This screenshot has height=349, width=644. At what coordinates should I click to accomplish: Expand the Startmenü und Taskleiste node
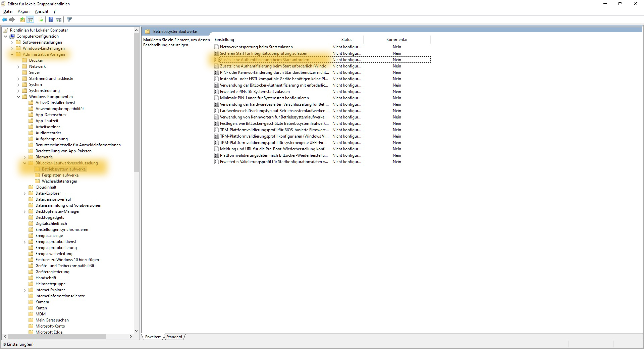[18, 79]
